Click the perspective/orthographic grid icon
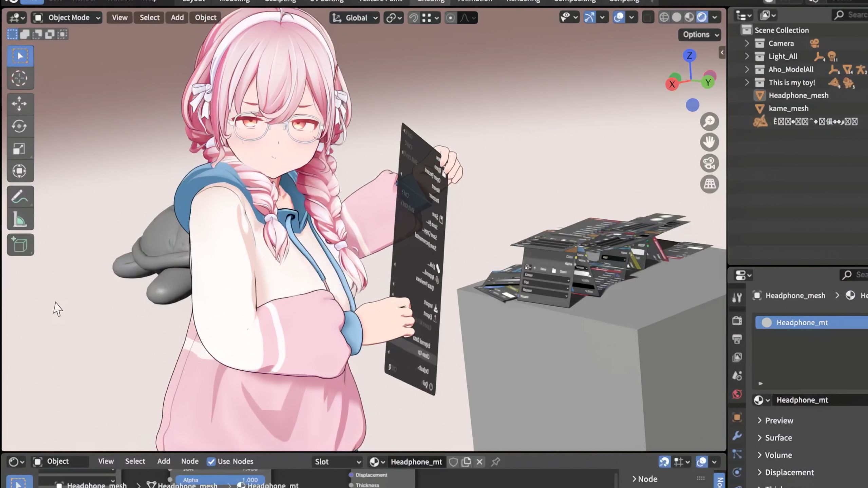 [709, 184]
